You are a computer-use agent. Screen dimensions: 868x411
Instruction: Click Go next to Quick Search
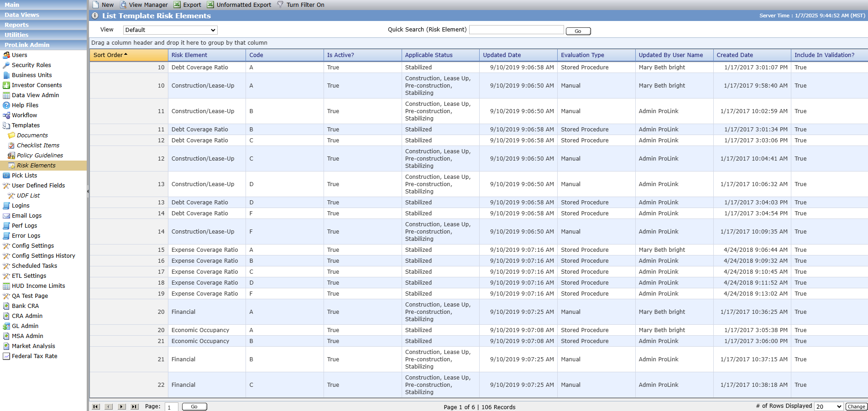[578, 31]
